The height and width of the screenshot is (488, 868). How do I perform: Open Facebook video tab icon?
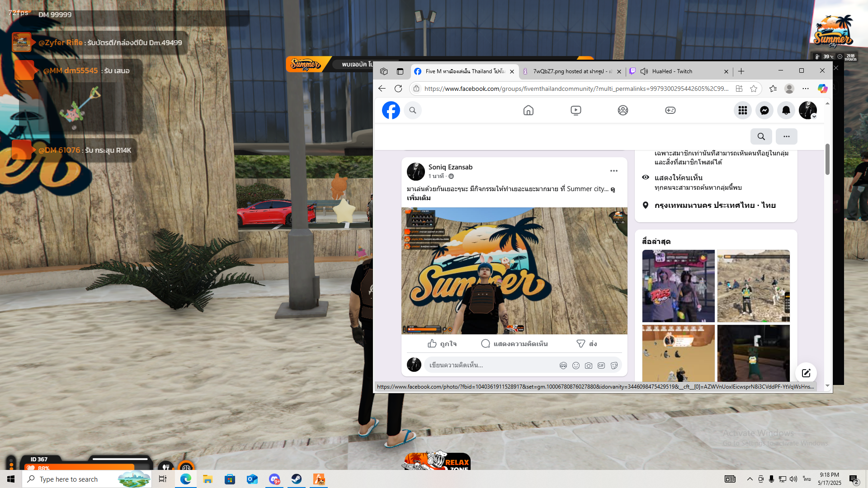[576, 110]
